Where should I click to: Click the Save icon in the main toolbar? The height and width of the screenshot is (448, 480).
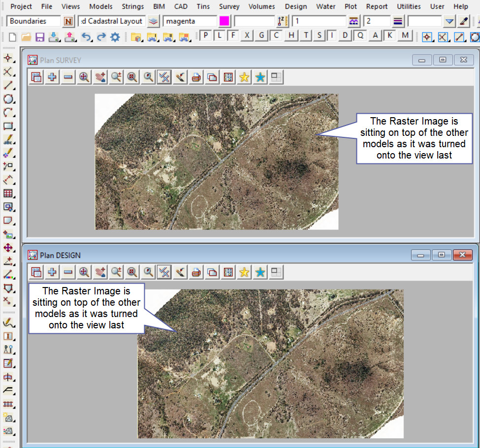coord(39,37)
